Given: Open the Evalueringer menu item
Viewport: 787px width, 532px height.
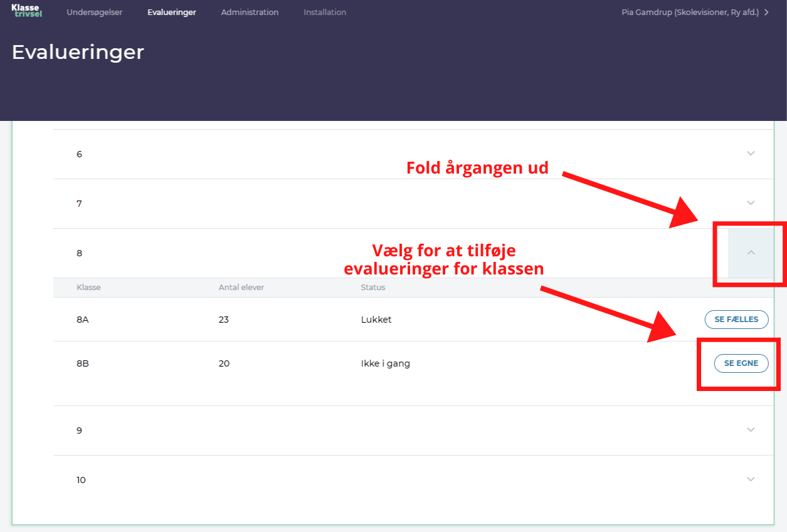Looking at the screenshot, I should (172, 12).
